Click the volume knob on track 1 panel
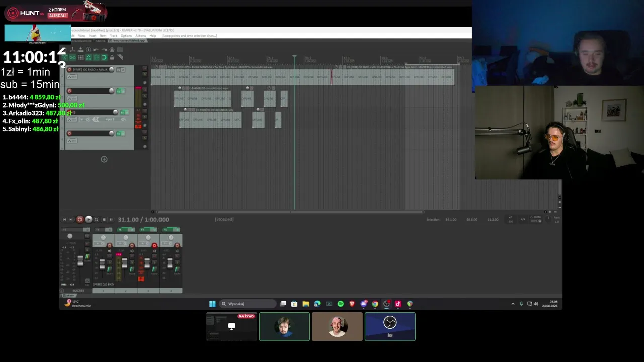 tap(111, 70)
